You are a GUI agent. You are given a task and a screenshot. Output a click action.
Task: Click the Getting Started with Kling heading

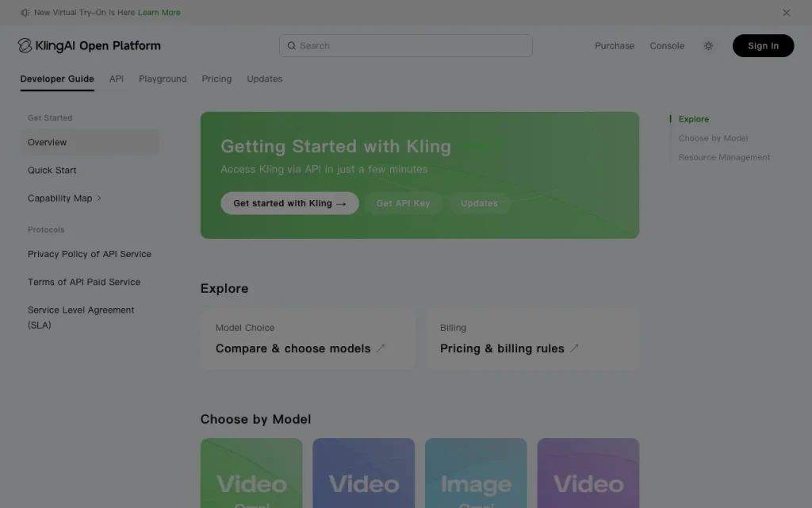pyautogui.click(x=335, y=146)
